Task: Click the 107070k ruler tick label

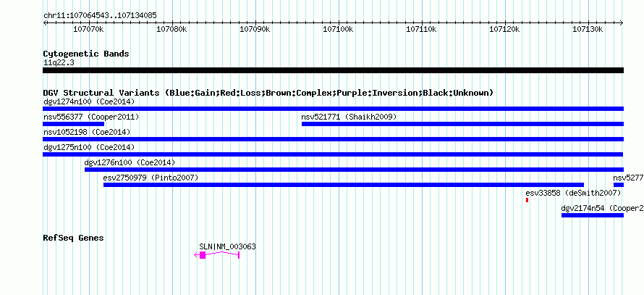Action: click(x=90, y=29)
